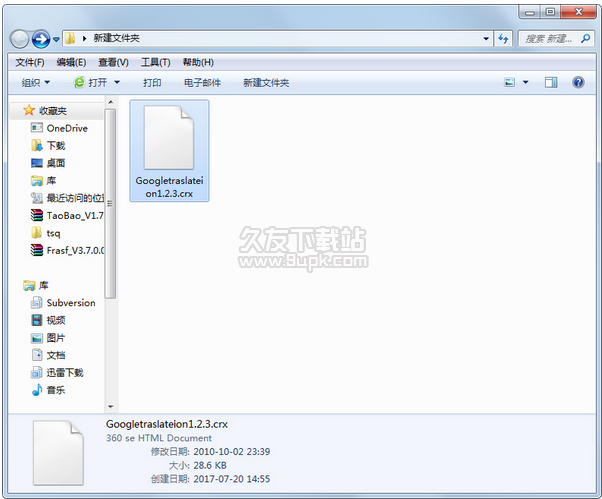Click the file name label Googletraslateion1.2.3.crx
The width and height of the screenshot is (602, 499).
[169, 187]
